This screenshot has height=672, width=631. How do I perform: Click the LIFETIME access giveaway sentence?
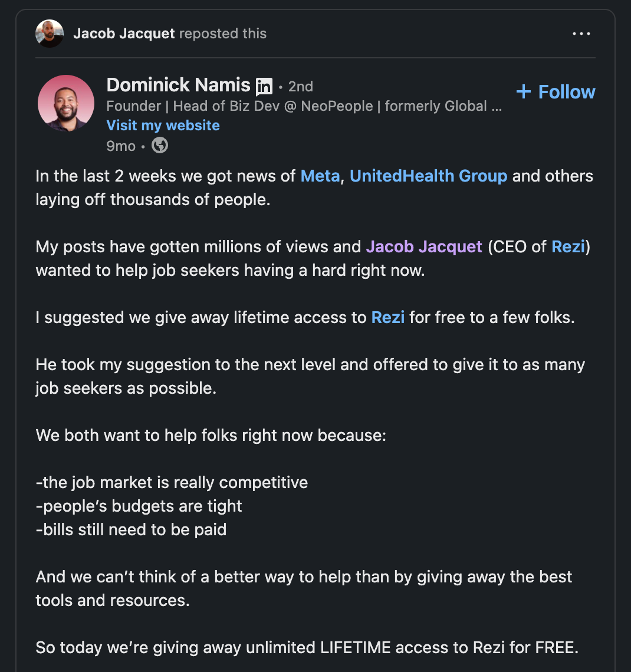[x=307, y=648]
